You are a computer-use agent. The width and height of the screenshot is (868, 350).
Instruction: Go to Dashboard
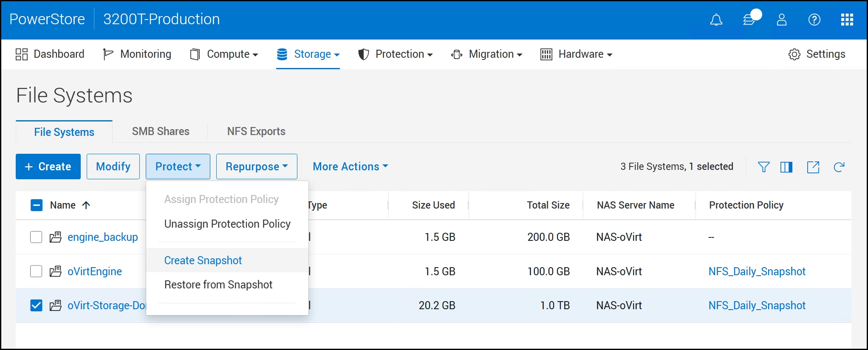[50, 54]
